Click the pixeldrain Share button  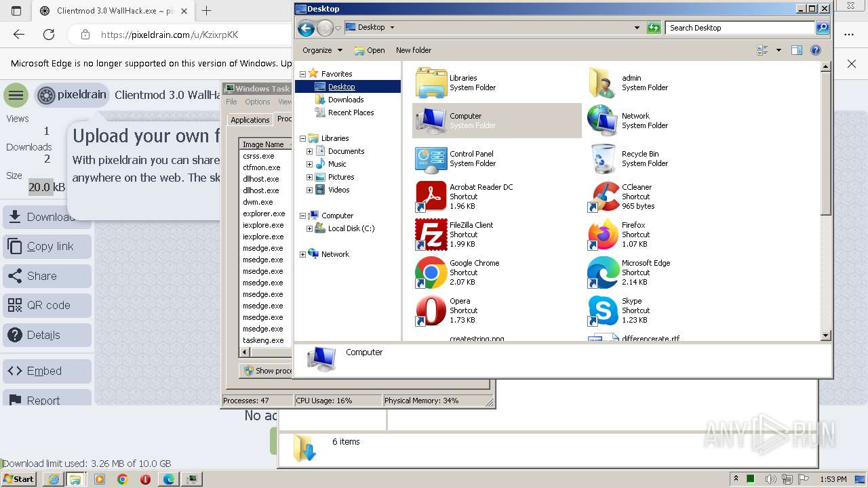(47, 276)
